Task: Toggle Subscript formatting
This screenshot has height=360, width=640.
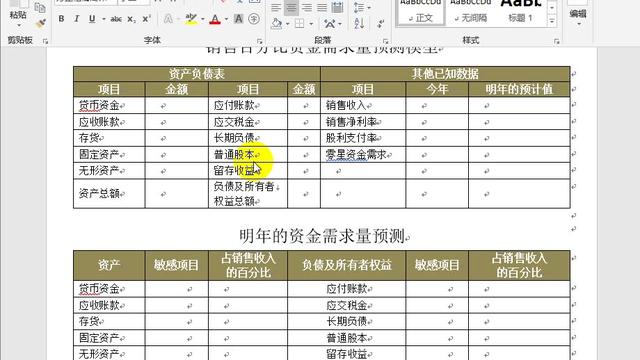Action: (x=131, y=19)
